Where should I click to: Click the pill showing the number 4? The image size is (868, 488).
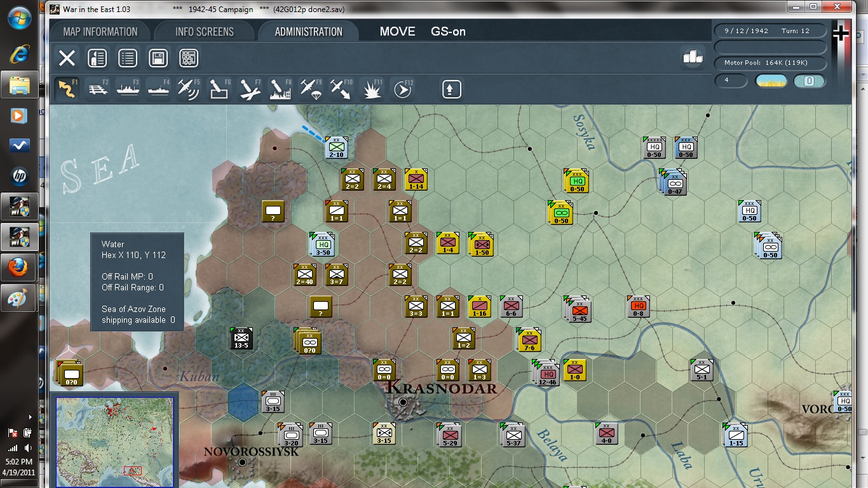tap(731, 81)
